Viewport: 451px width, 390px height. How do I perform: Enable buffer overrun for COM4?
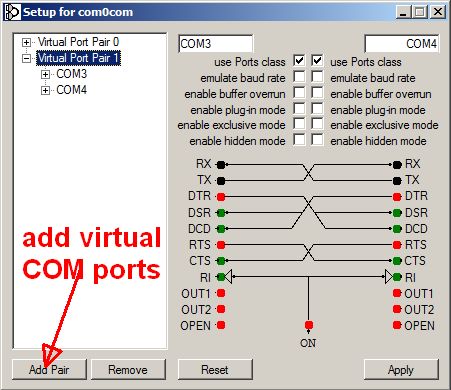point(317,93)
